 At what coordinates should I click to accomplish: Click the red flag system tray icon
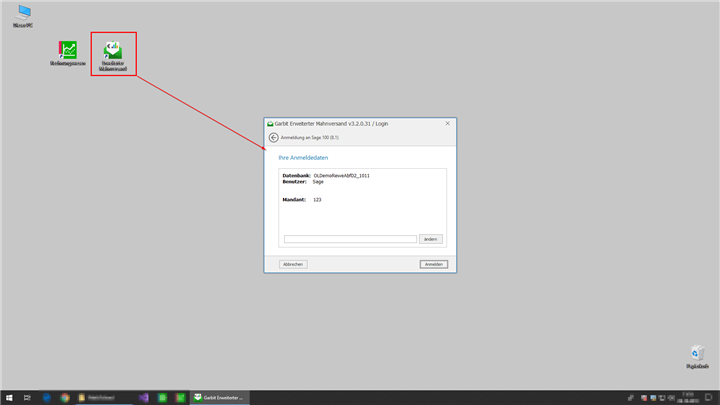tap(644, 398)
